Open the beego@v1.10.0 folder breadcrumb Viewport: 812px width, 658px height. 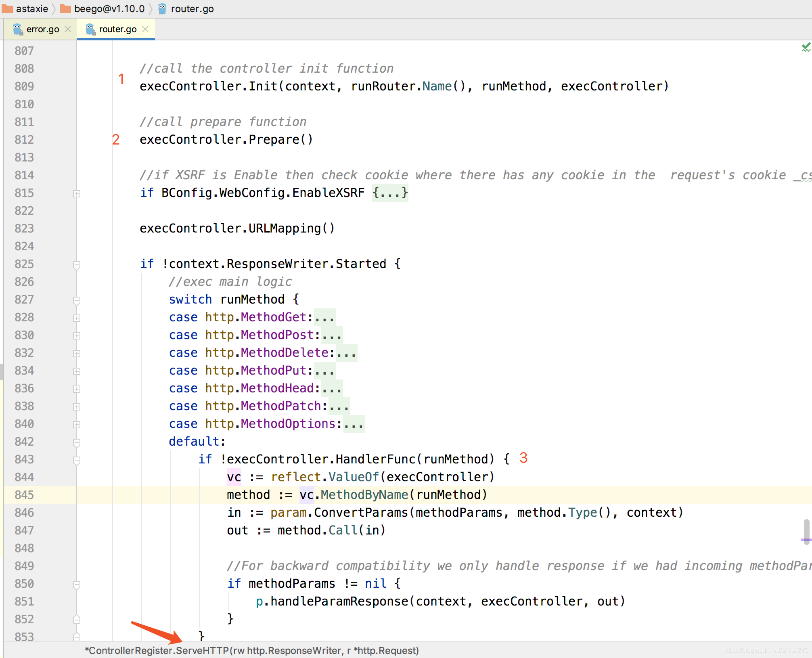pos(103,8)
